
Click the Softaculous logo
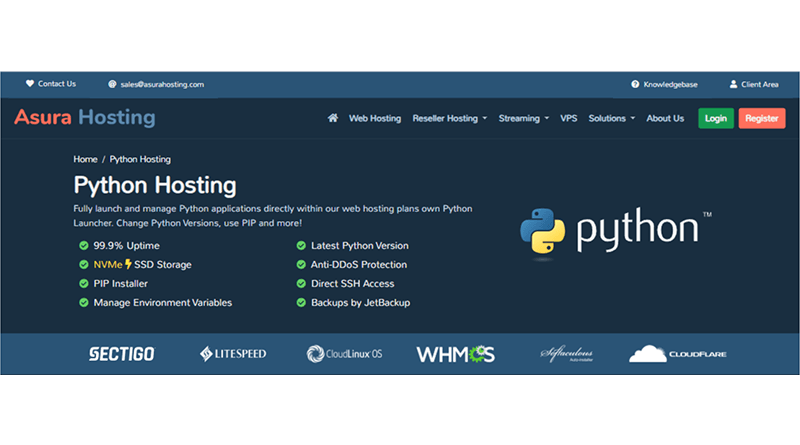[567, 354]
